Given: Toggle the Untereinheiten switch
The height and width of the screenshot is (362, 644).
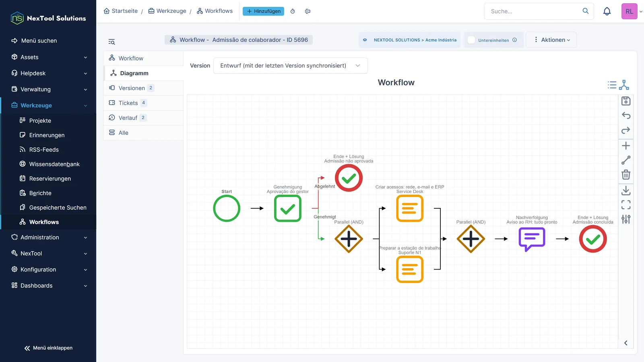Looking at the screenshot, I should pos(471,40).
